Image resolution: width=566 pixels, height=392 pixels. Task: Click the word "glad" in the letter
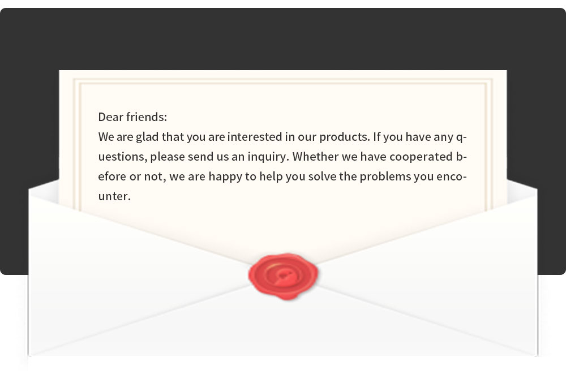pyautogui.click(x=147, y=137)
